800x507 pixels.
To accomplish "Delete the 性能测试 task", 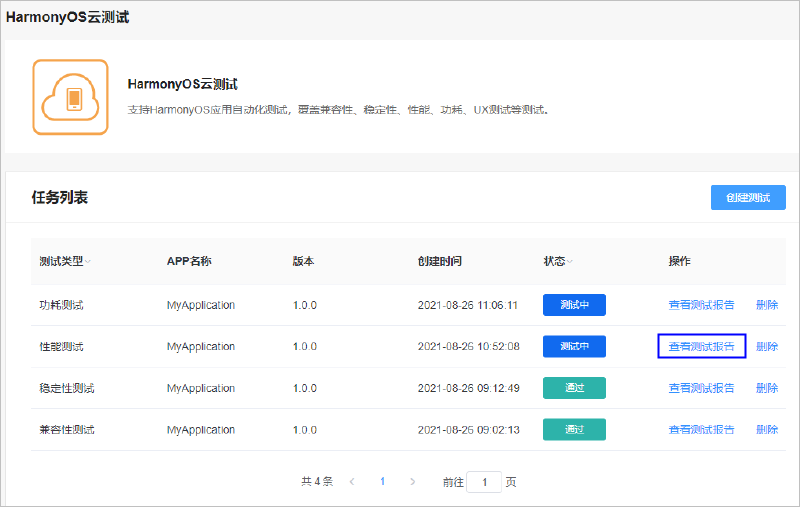I will point(767,346).
